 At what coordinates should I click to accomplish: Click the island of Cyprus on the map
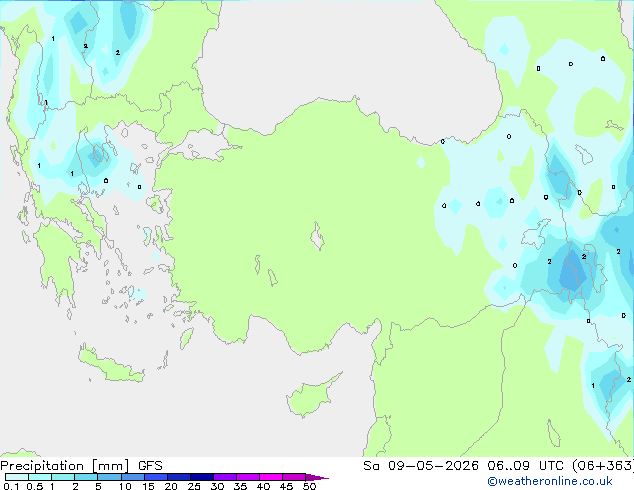pyautogui.click(x=311, y=397)
